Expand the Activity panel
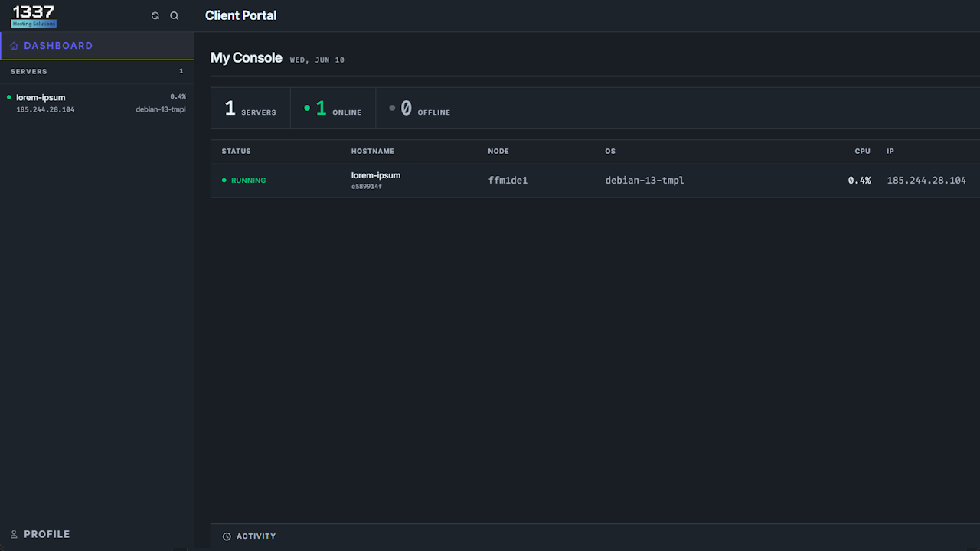The height and width of the screenshot is (551, 980). [x=595, y=536]
